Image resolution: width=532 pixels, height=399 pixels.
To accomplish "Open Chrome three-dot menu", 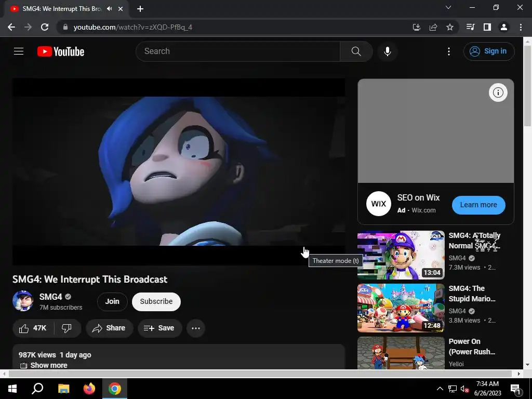I will (521, 27).
